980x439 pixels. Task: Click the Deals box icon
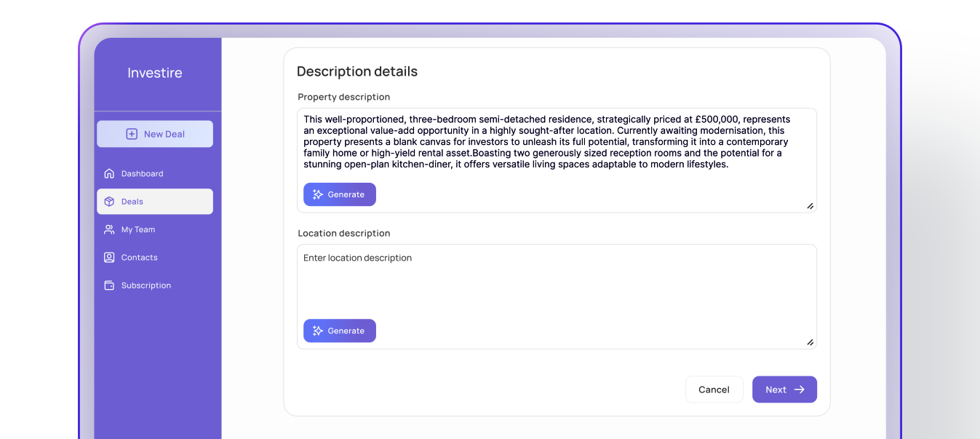point(109,202)
